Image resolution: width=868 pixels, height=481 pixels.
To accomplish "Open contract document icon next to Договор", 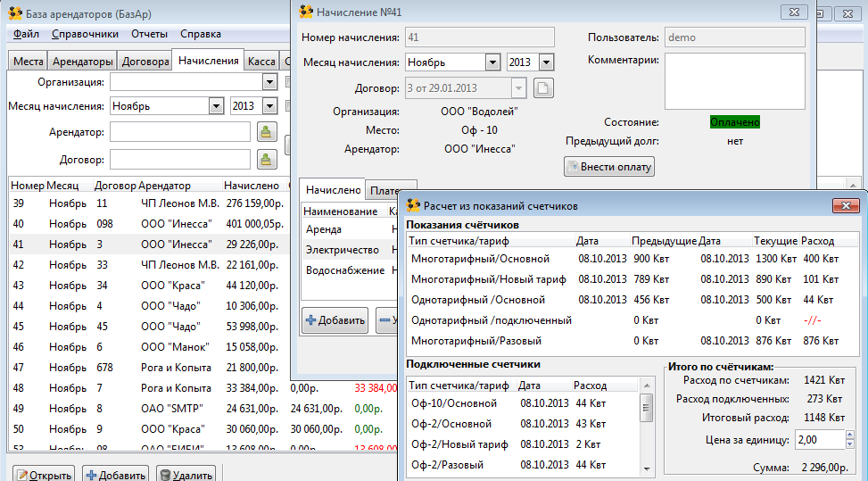I will (543, 88).
